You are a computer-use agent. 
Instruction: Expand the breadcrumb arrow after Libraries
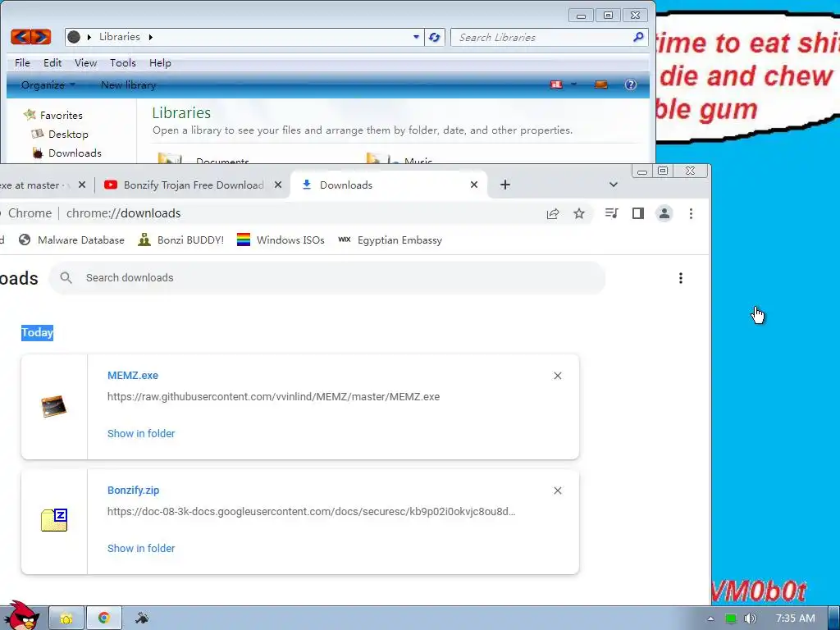(x=151, y=37)
